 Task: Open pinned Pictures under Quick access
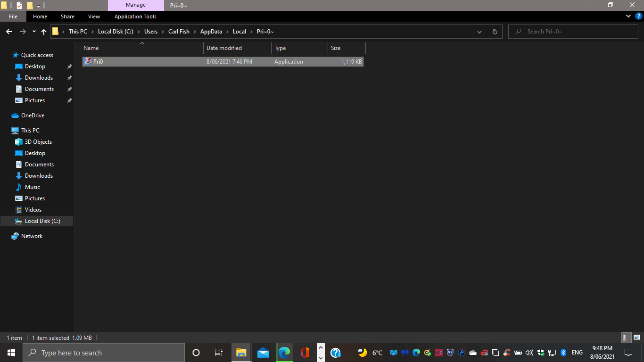35,100
